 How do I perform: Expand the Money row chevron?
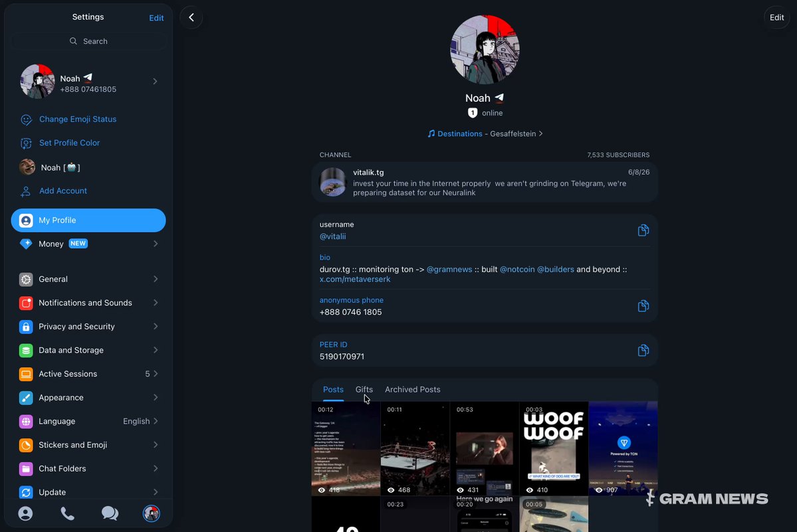[156, 244]
